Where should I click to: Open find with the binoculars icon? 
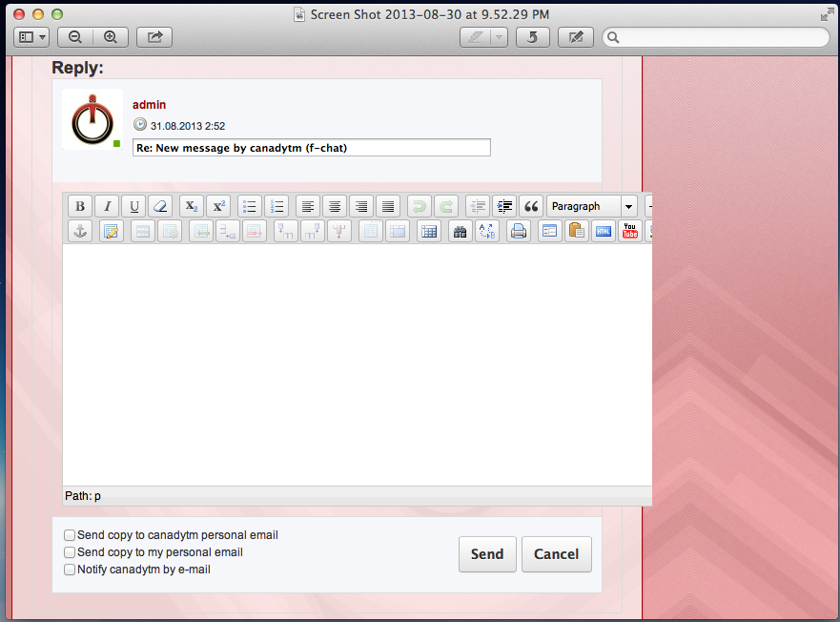click(x=461, y=232)
